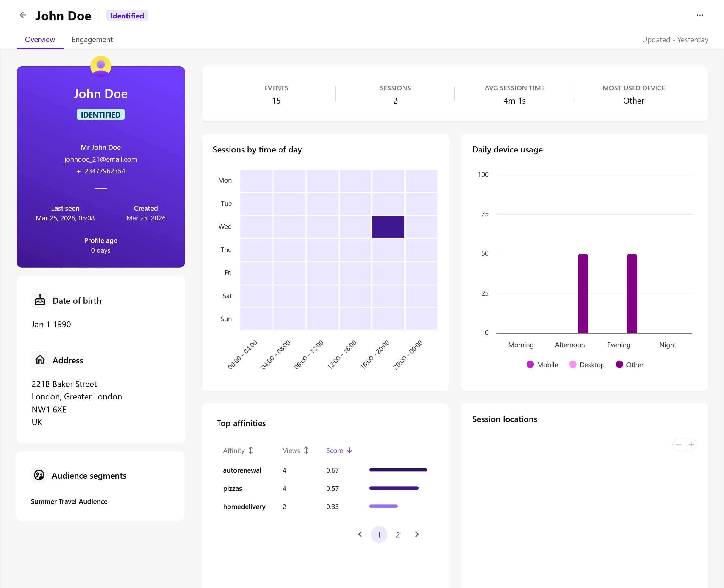Switch to the Engagement tab
The image size is (724, 588).
click(x=92, y=40)
